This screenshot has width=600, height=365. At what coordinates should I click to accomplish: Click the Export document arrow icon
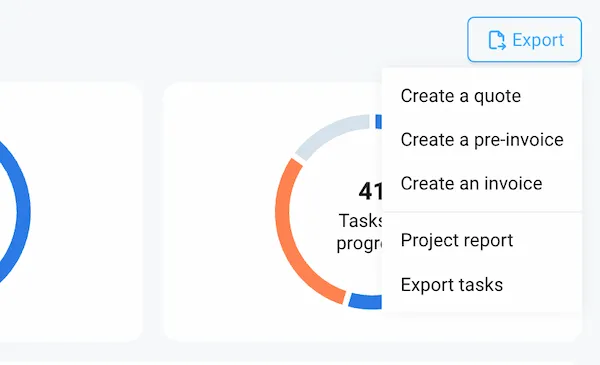497,40
